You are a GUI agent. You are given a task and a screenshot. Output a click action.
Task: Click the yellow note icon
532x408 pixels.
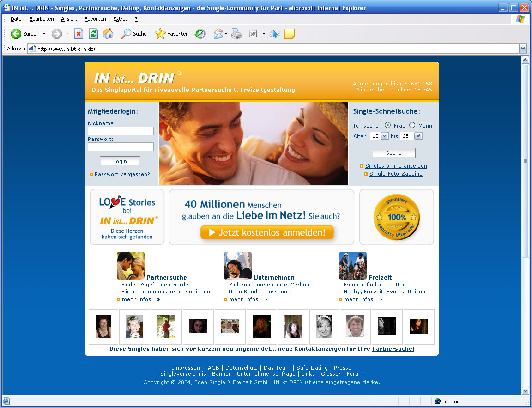pyautogui.click(x=290, y=34)
